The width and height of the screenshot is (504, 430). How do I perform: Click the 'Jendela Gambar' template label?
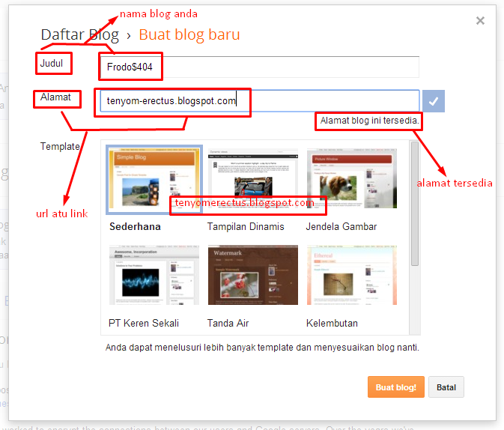click(x=341, y=227)
